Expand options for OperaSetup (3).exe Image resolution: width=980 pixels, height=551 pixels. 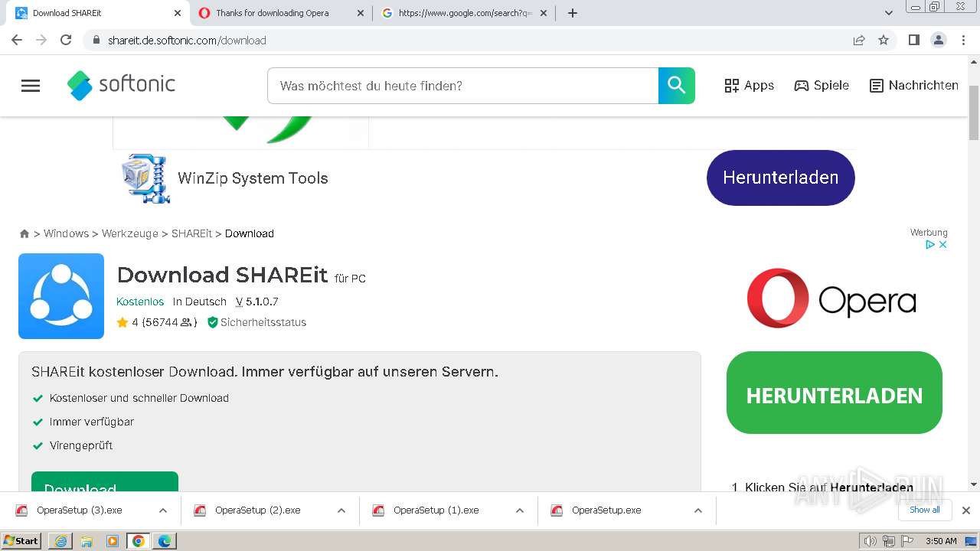coord(163,510)
